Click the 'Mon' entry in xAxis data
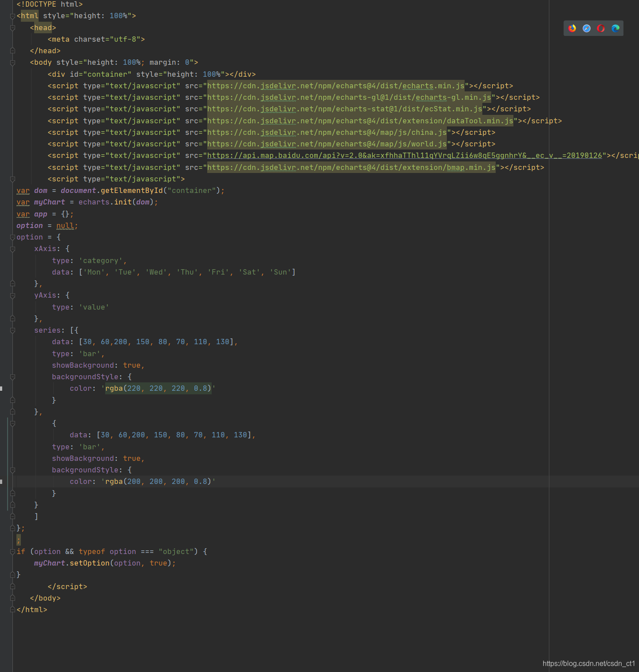 94,272
